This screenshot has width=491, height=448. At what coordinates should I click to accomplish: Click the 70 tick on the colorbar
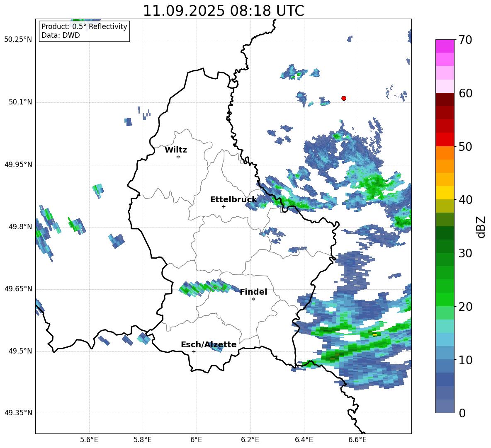tap(465, 40)
